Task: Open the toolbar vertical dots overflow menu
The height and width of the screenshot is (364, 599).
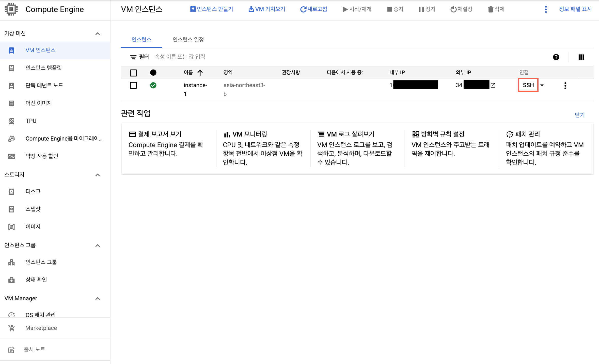Action: pyautogui.click(x=546, y=9)
